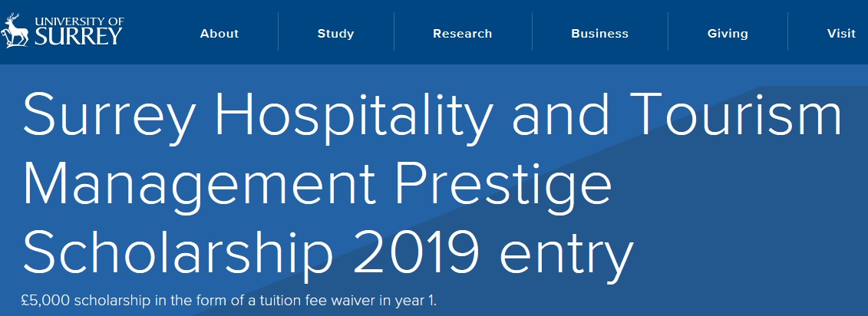Select Study in the navigation bar

point(335,34)
